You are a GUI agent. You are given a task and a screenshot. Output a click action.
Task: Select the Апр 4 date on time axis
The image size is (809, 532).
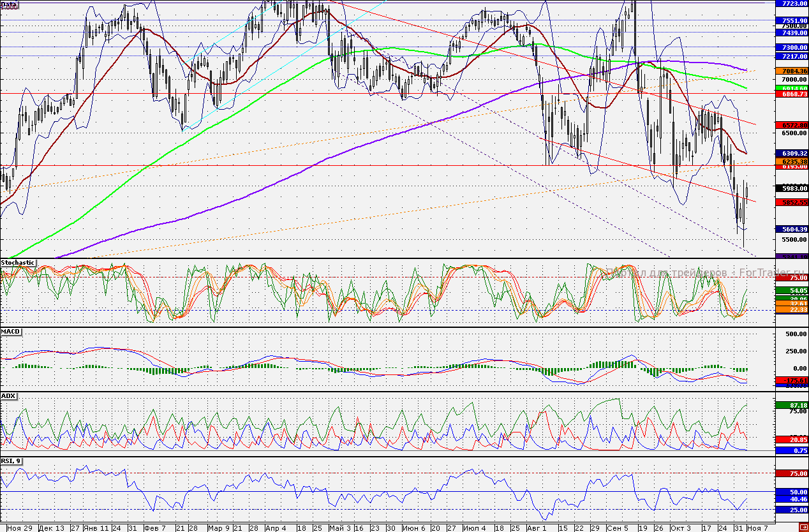point(275,528)
